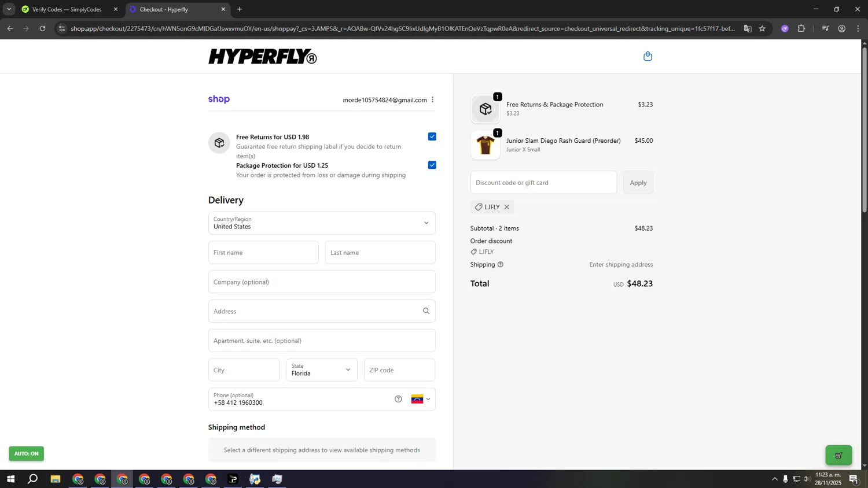868x488 pixels.
Task: Click the ZIP code field
Action: 399,370
